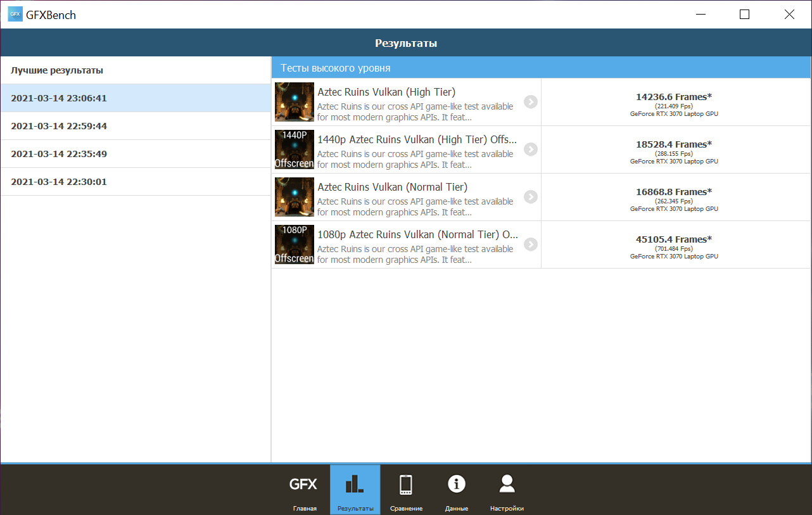Expand details arrow for Aztec Ruins Vulkan (High Tier)
The height and width of the screenshot is (515, 812).
(531, 102)
